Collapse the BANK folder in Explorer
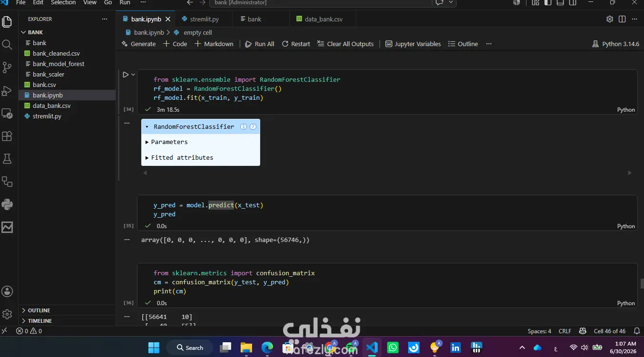This screenshot has width=644, height=357. pyautogui.click(x=67, y=32)
